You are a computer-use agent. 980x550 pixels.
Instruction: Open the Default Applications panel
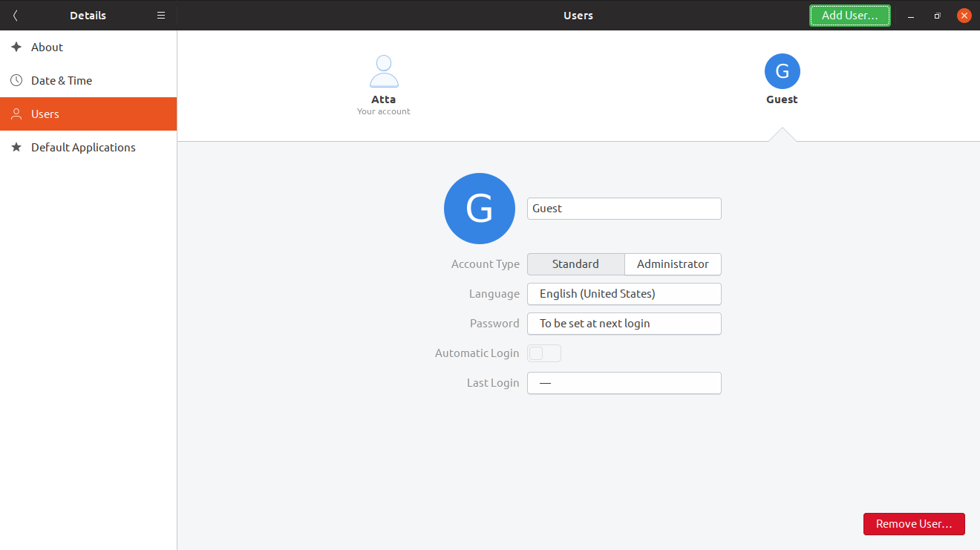coord(83,148)
